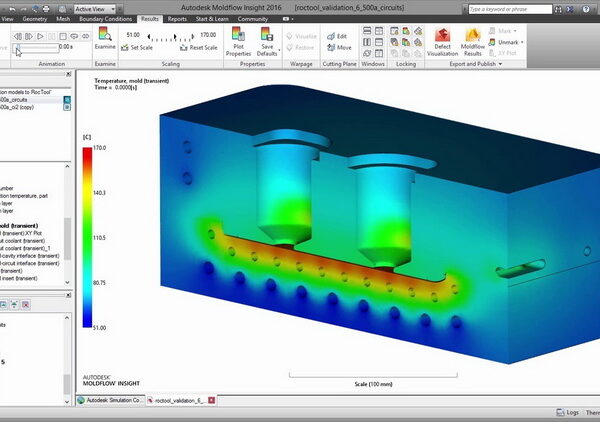This screenshot has width=600, height=422.
Task: Play the results animation
Action: coord(40,36)
